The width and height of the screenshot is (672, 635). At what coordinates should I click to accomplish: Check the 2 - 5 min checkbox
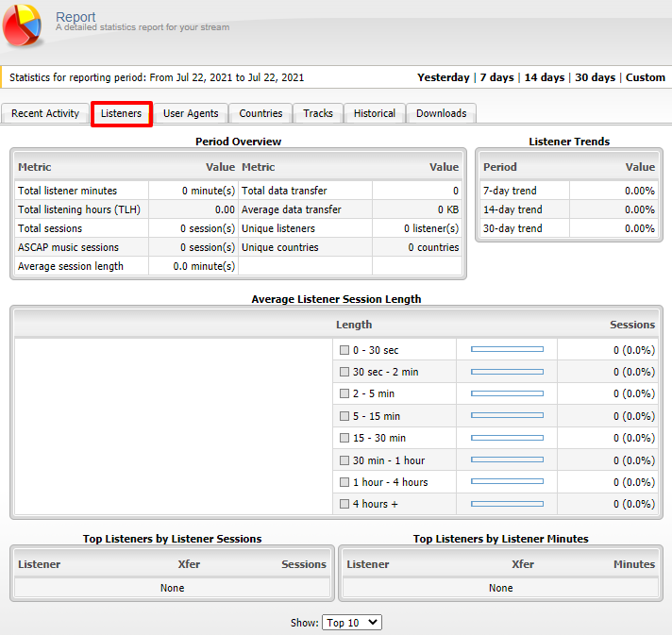[344, 393]
